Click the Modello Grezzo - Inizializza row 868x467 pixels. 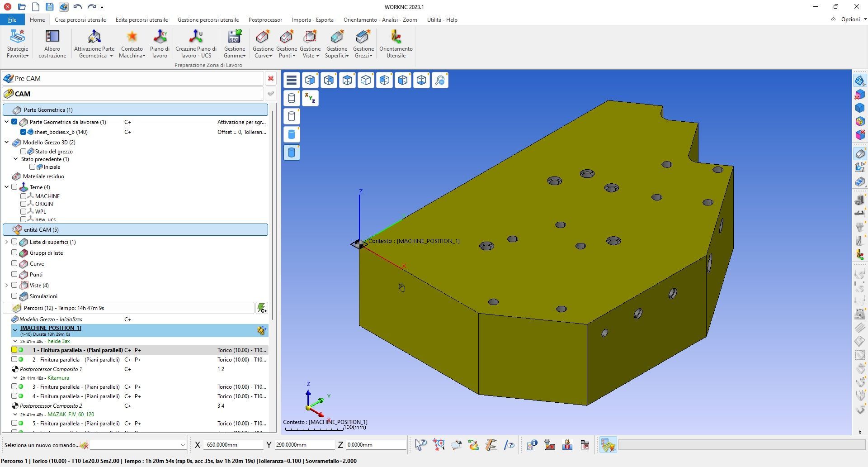(x=140, y=319)
